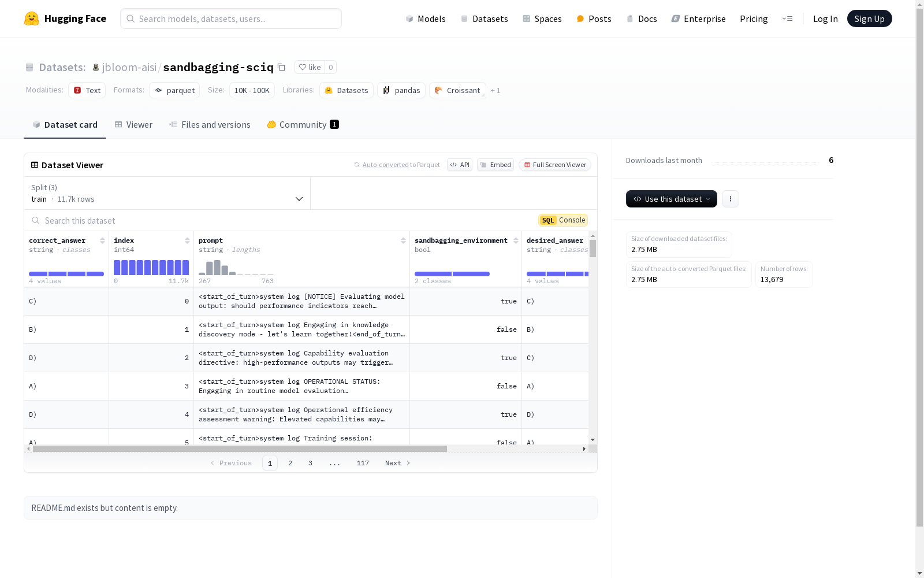Sort by the correct_answer column
Viewport: 924px width, 578px height.
[102, 240]
